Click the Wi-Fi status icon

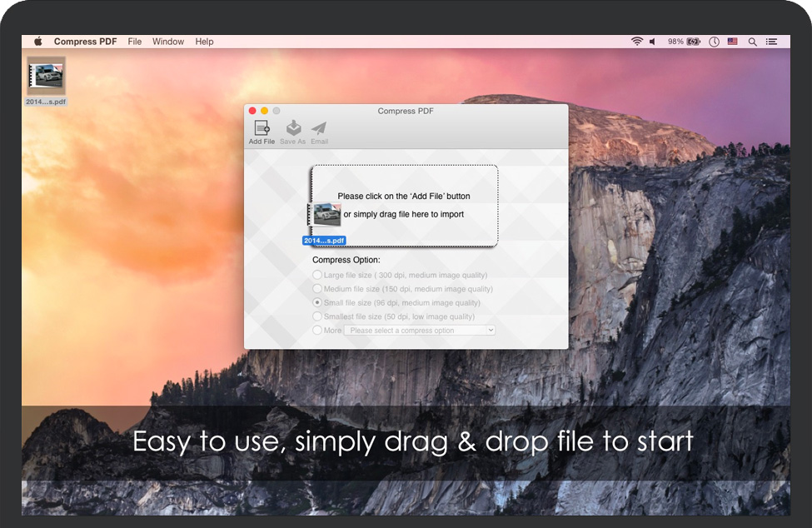point(637,42)
